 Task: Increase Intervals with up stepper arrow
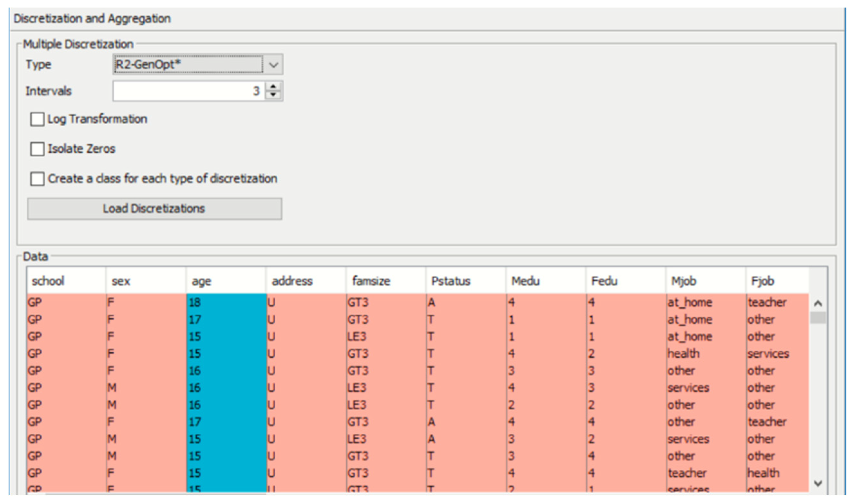click(x=273, y=86)
